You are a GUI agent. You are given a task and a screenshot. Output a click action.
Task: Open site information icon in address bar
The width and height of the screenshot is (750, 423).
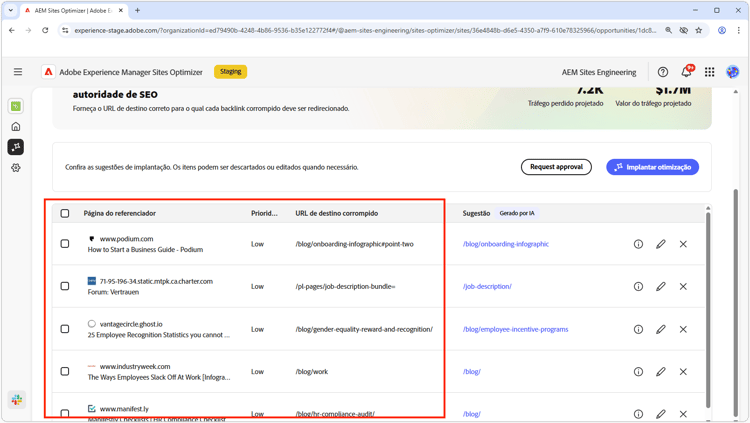pos(65,30)
